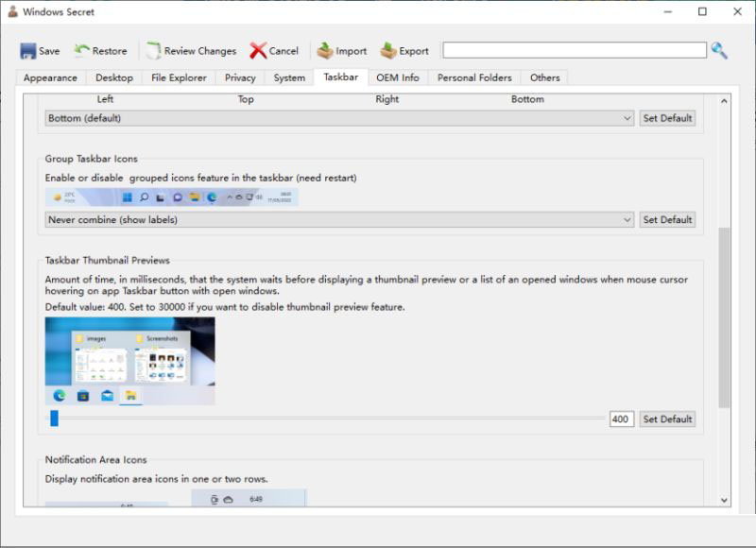Click the taskbar thumbnail preview image

point(130,361)
